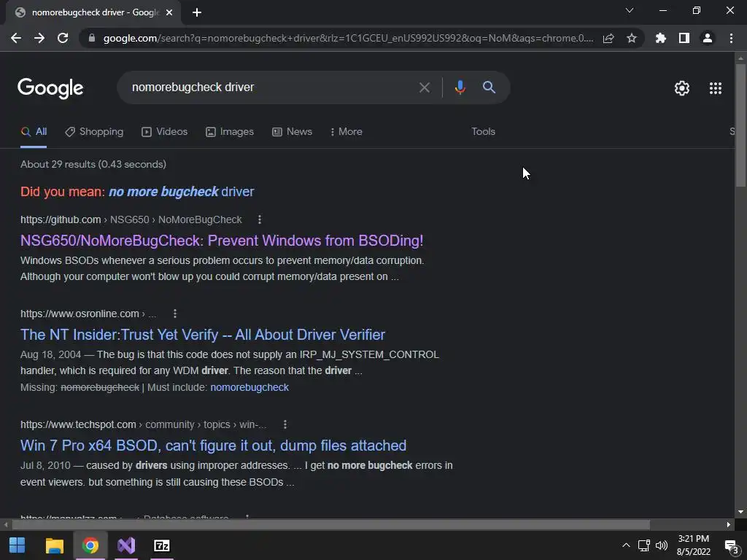Open the Win 7 Pro x64 BSOD result
Viewport: 747px width, 560px height.
click(213, 446)
